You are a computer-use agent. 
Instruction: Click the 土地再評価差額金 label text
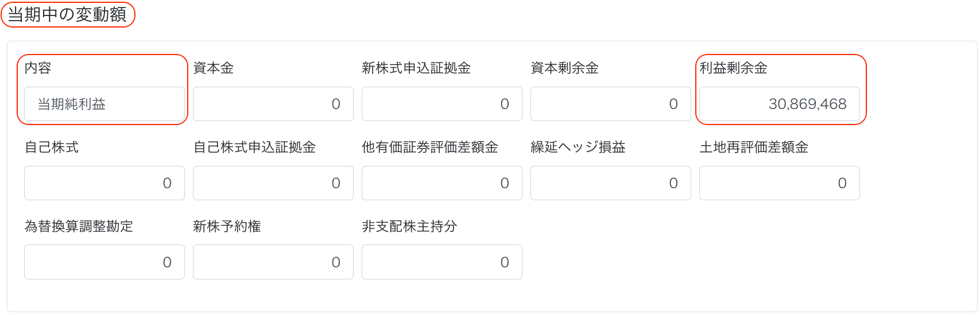[x=753, y=147]
